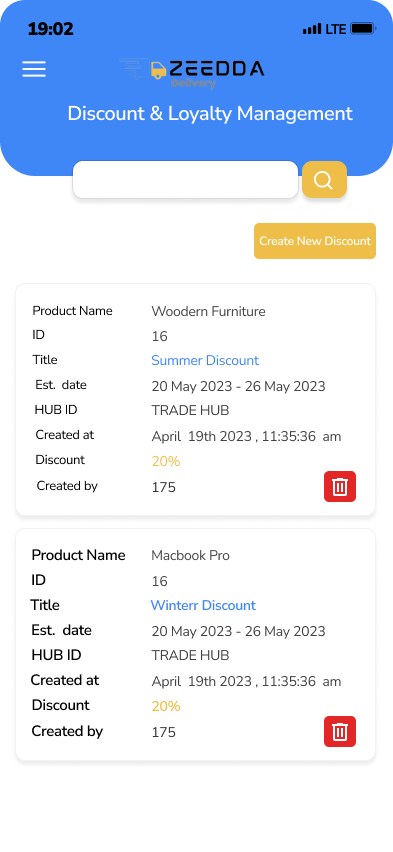Viewport: 393px width, 852px height.
Task: Delete the Macbook Pro discount
Action: [x=340, y=731]
